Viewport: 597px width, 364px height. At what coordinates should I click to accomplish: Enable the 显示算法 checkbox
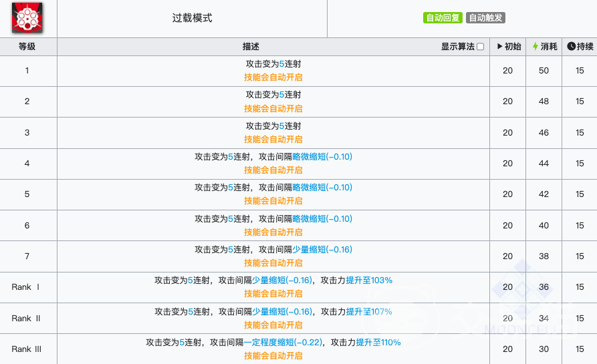coord(480,47)
